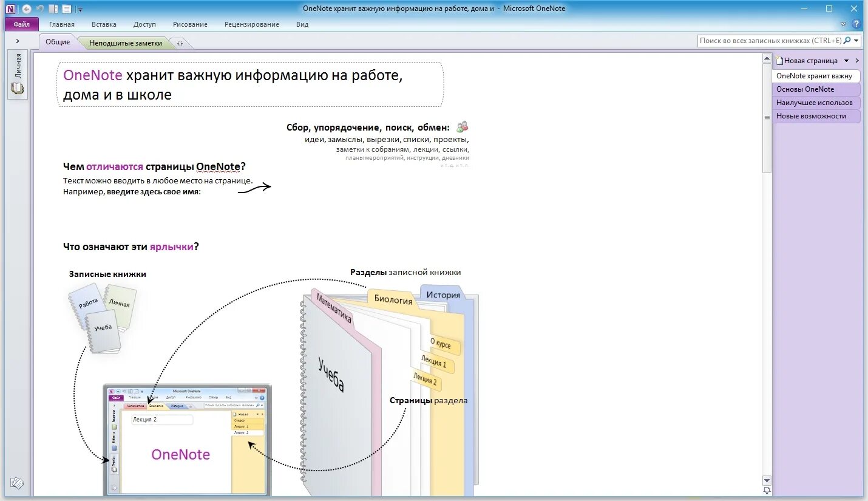Click the 'Сбор, упорядочение, поиск, обмен:' text

coord(368,128)
